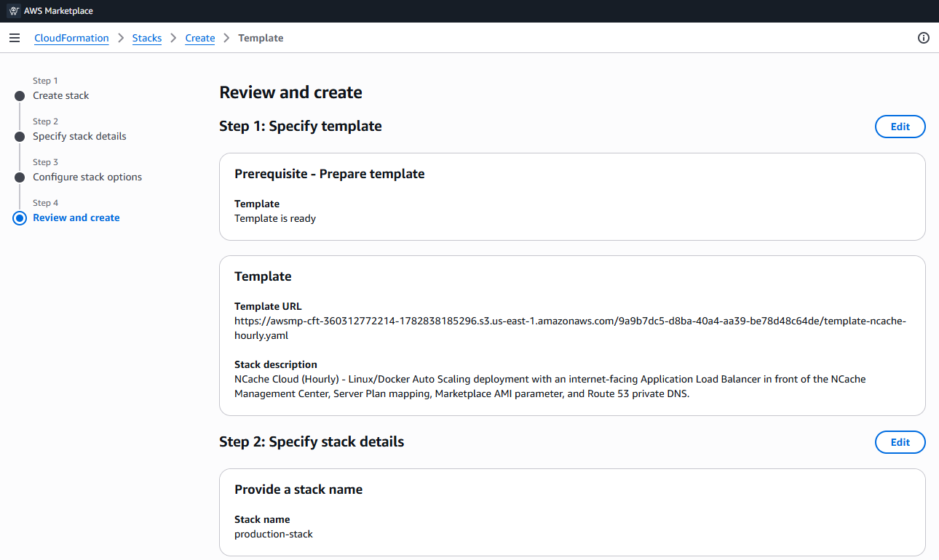Jump to the Create stack wizard step
This screenshot has width=939, height=560.
point(61,95)
